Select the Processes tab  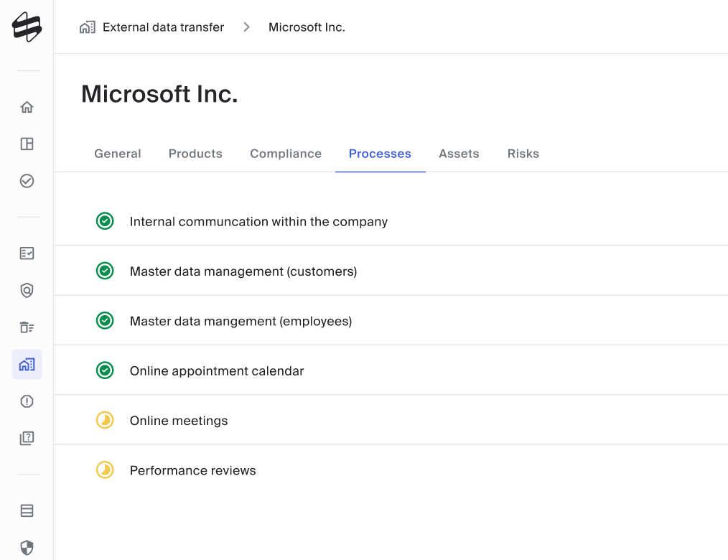pos(380,154)
